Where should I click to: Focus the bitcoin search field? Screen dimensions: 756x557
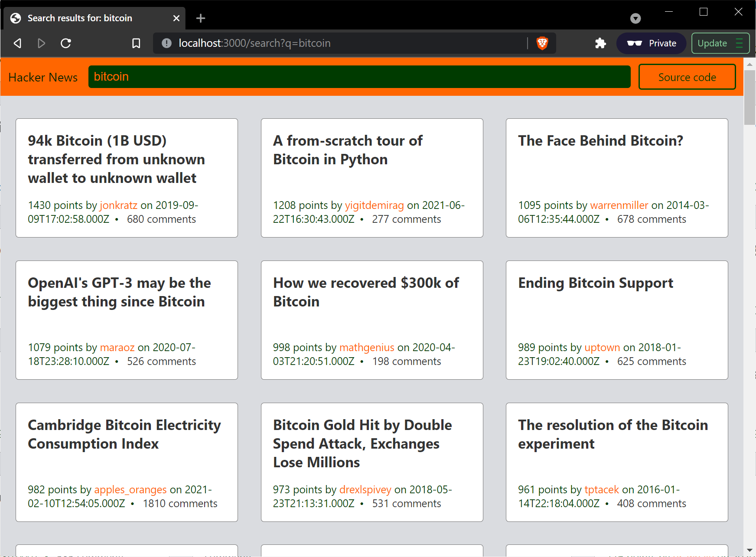pos(359,77)
